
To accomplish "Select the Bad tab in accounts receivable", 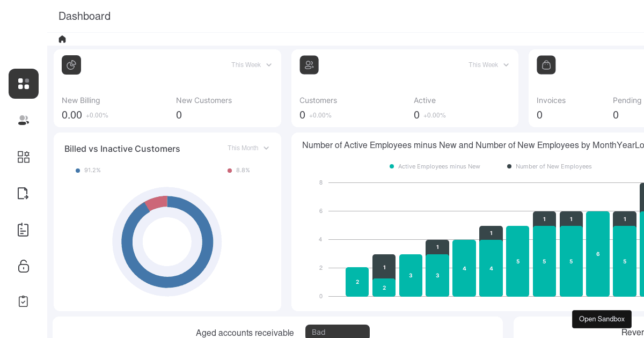I will point(337,332).
